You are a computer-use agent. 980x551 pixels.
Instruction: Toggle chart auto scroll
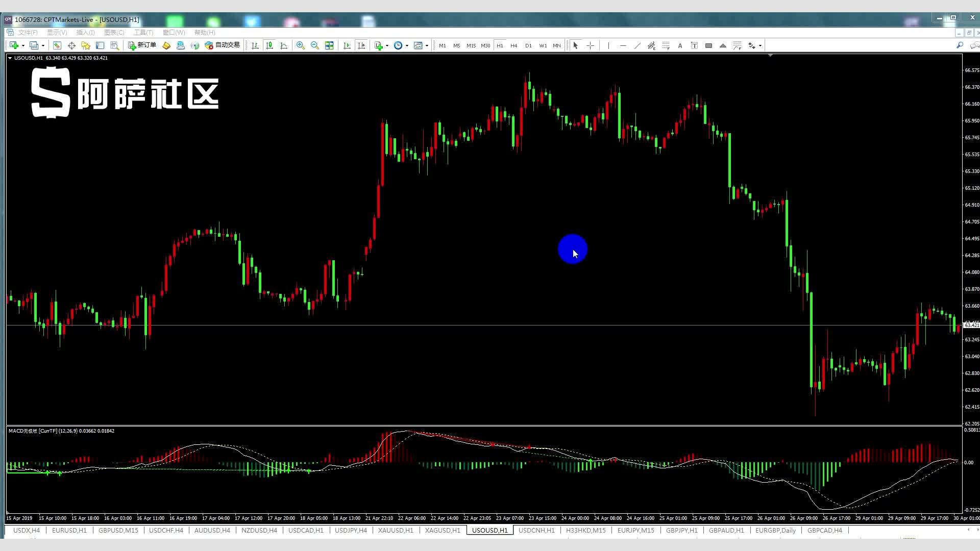(x=347, y=45)
